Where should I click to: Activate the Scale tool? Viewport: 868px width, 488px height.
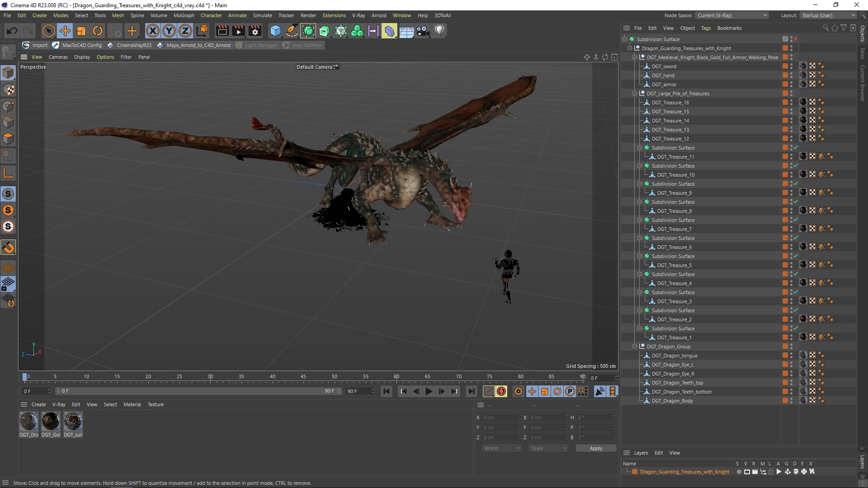[81, 31]
